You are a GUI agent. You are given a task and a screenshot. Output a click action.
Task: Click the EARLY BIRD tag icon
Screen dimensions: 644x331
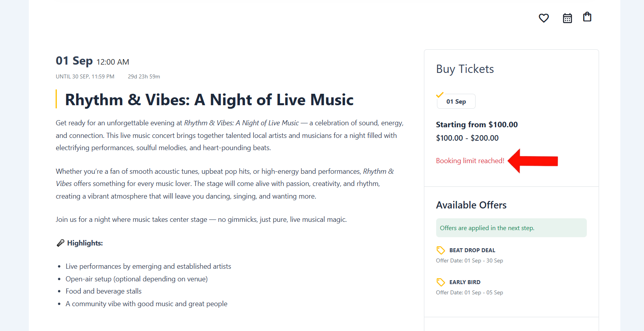coord(441,282)
